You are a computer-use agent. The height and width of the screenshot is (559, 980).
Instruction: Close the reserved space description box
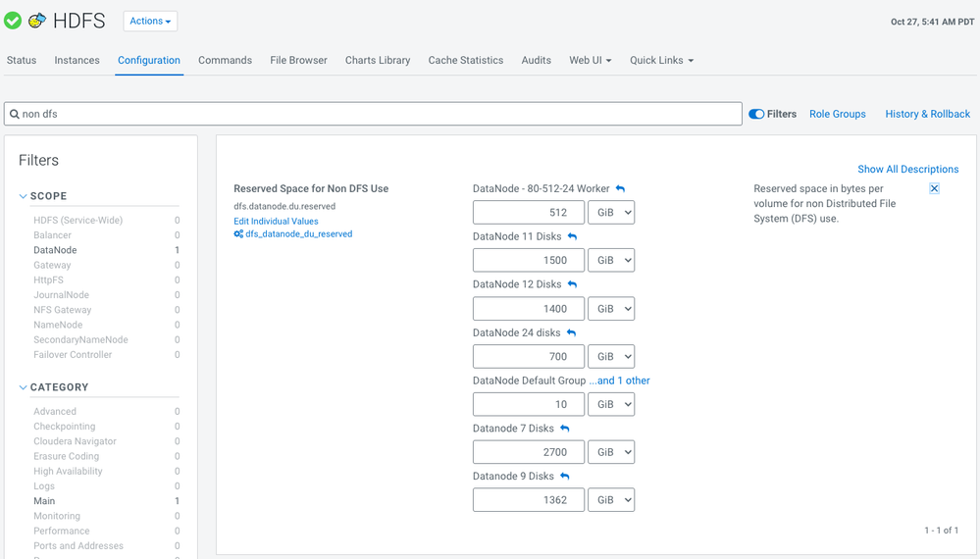934,188
